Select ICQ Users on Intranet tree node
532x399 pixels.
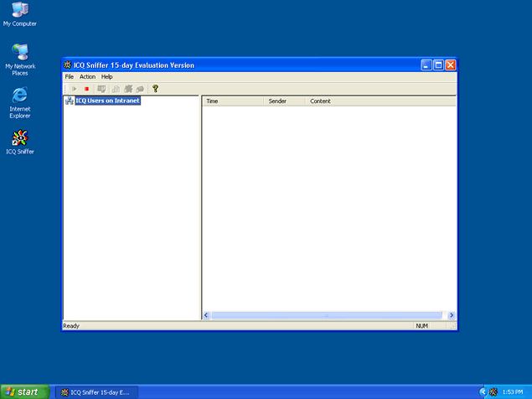coord(107,101)
